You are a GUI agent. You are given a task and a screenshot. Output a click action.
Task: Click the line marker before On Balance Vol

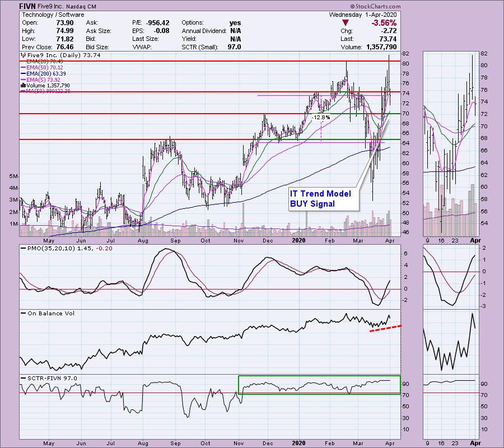23,314
